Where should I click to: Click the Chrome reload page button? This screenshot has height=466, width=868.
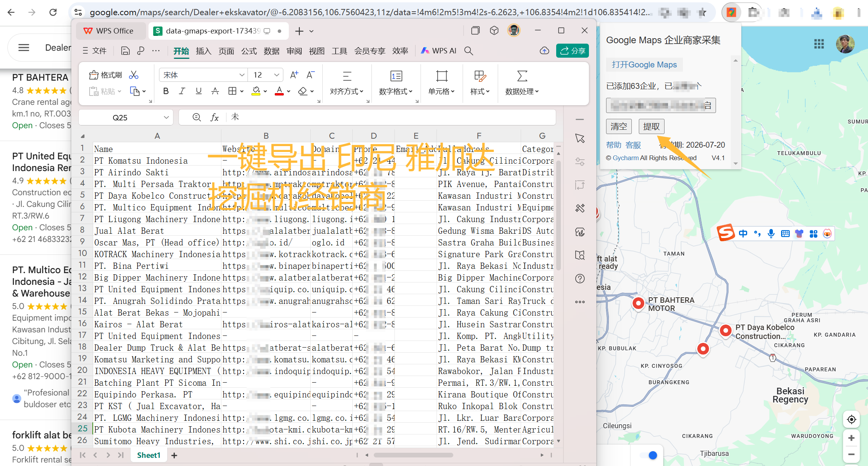(x=53, y=12)
